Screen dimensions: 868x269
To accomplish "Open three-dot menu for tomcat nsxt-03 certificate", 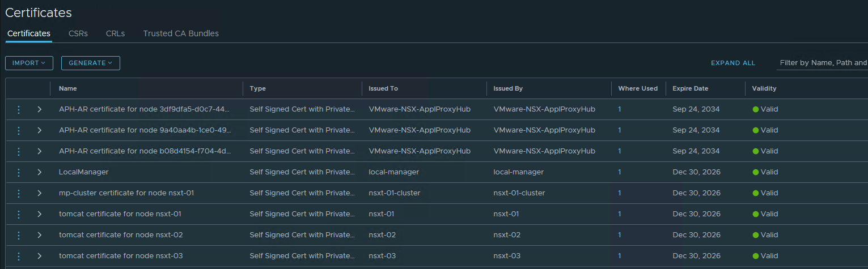I will 18,256.
